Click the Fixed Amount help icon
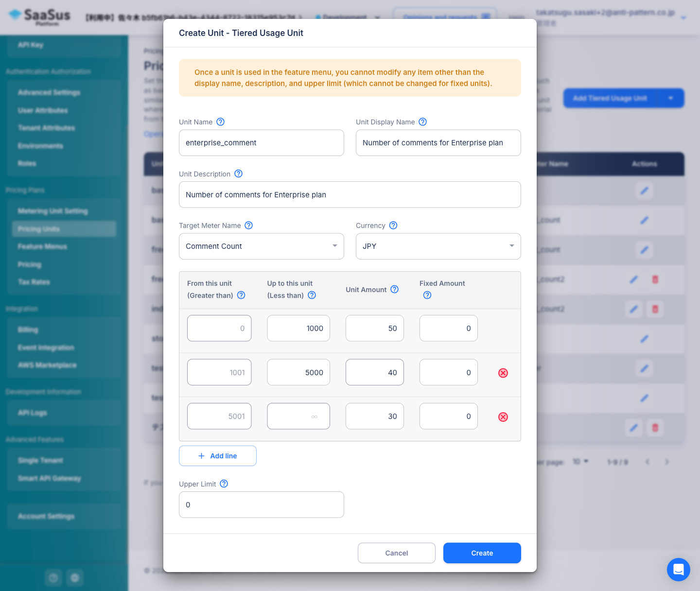 point(427,295)
